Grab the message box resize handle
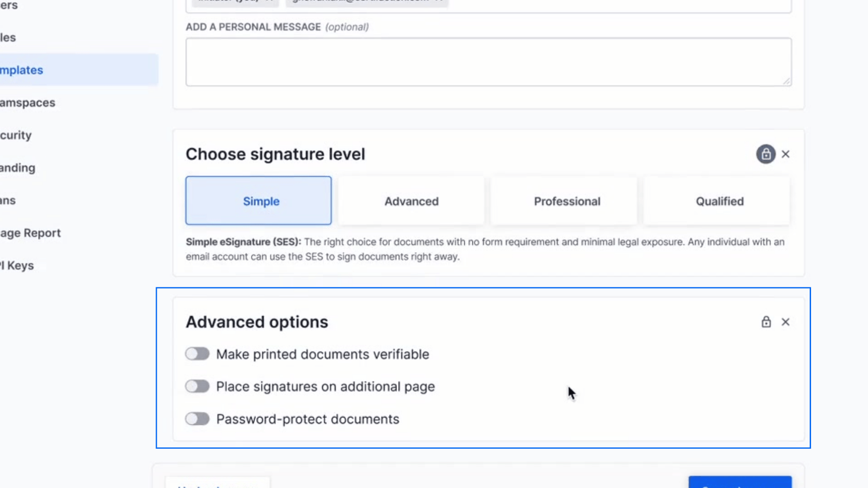The width and height of the screenshot is (868, 488). (x=787, y=81)
